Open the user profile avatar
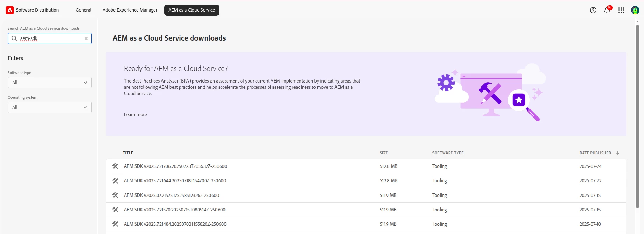Screen dimensions: 644x234 [x=635, y=10]
